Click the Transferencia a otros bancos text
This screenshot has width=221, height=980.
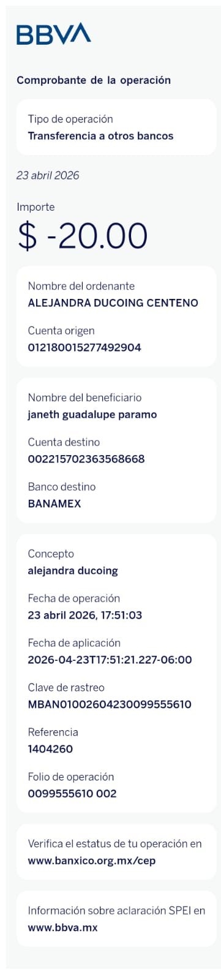pos(100,136)
